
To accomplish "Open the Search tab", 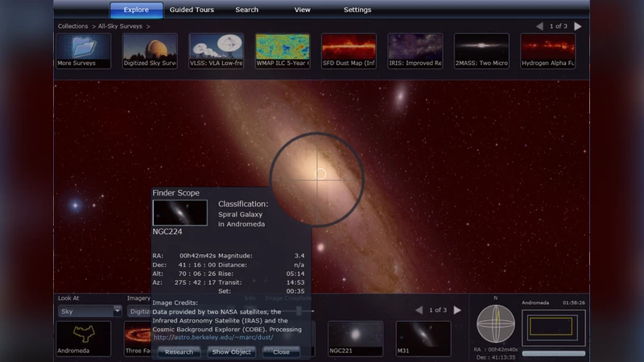I will (x=247, y=10).
